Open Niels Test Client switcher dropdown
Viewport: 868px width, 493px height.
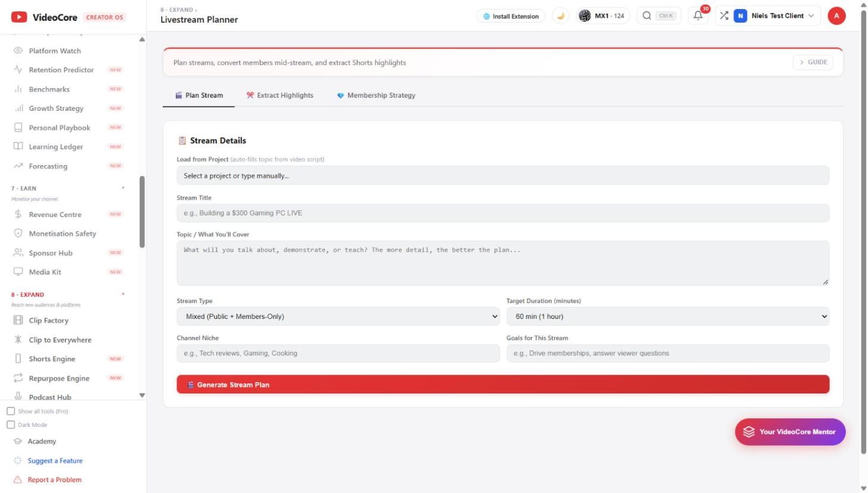point(774,16)
